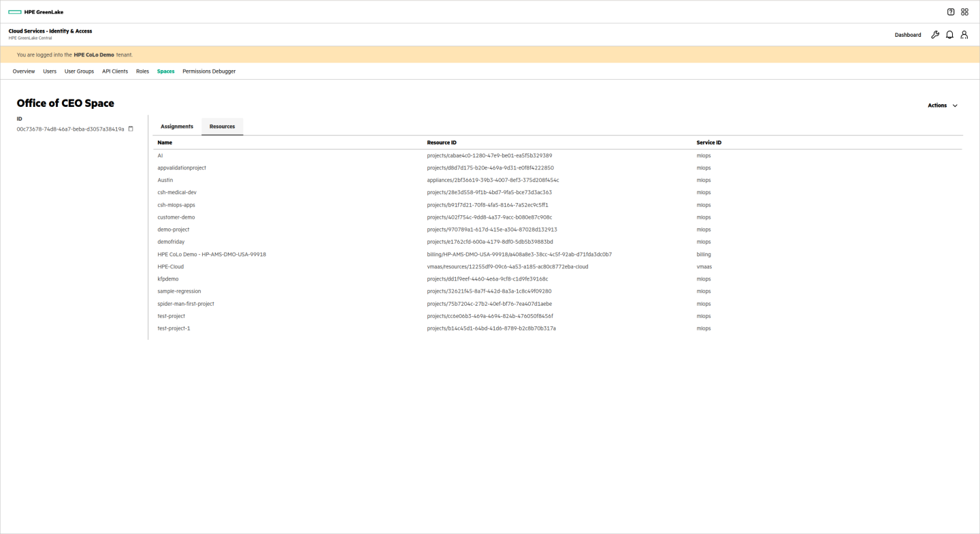The image size is (980, 534).
Task: Click the Resource ID column header
Action: pyautogui.click(x=442, y=143)
